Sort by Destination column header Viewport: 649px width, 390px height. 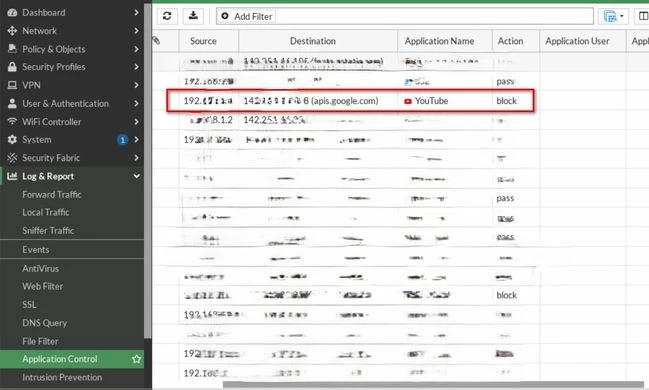click(313, 41)
